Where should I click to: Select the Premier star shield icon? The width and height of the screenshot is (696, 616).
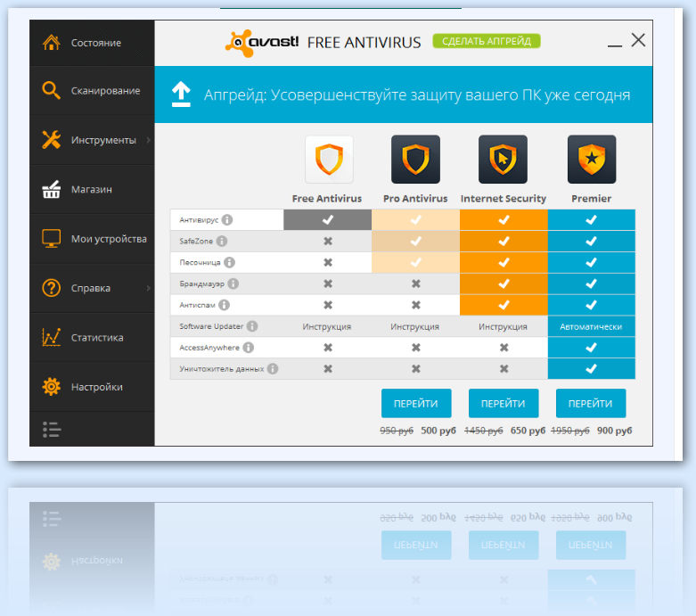592,160
